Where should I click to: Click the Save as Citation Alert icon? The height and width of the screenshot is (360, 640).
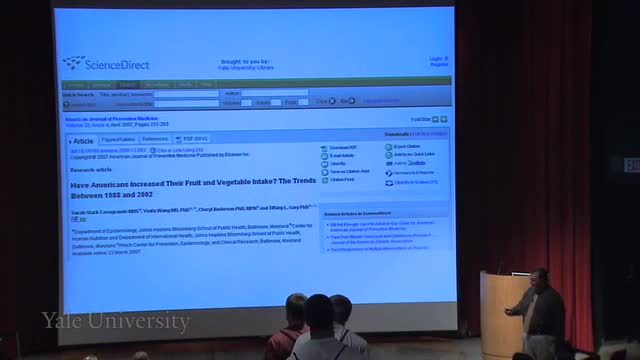pos(325,172)
